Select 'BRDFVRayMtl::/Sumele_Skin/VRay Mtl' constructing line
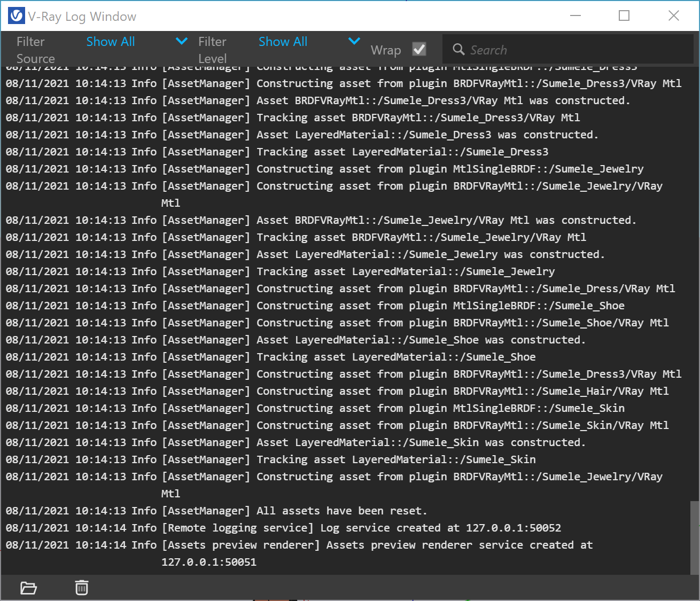 point(337,425)
